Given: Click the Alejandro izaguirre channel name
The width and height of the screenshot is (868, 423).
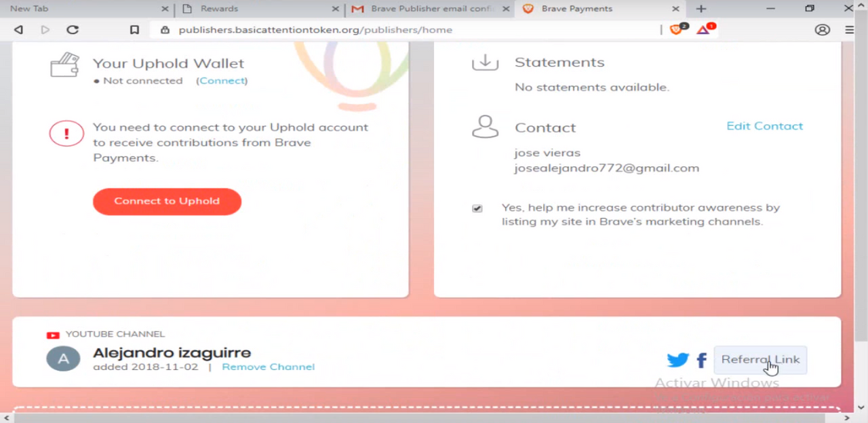Looking at the screenshot, I should [x=172, y=353].
